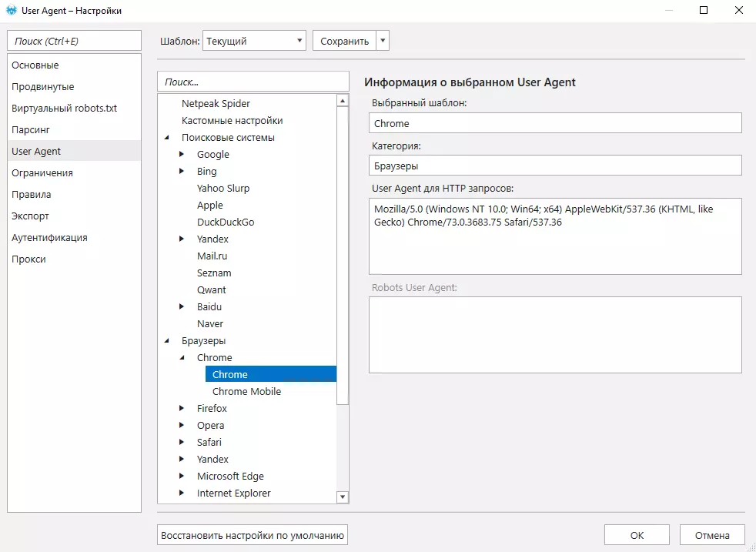756x552 pixels.
Task: Select Mail.ru user agent
Action: tap(212, 256)
